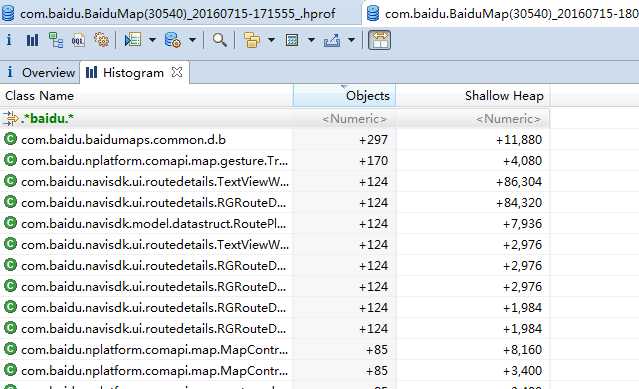Viewport: 639px width, 389px height.
Task: Click the Export results icon
Action: point(332,40)
